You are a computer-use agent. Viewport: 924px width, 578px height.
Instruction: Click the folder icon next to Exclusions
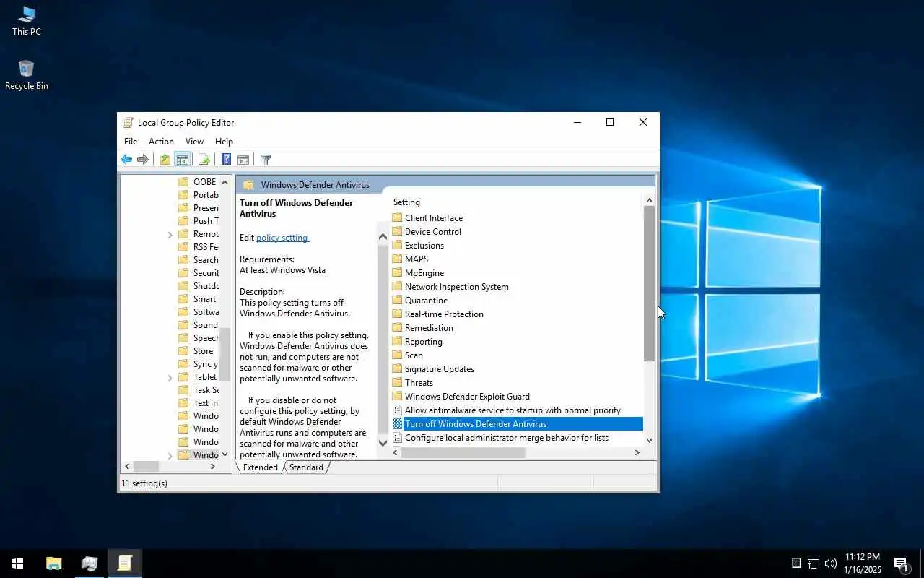pyautogui.click(x=397, y=246)
